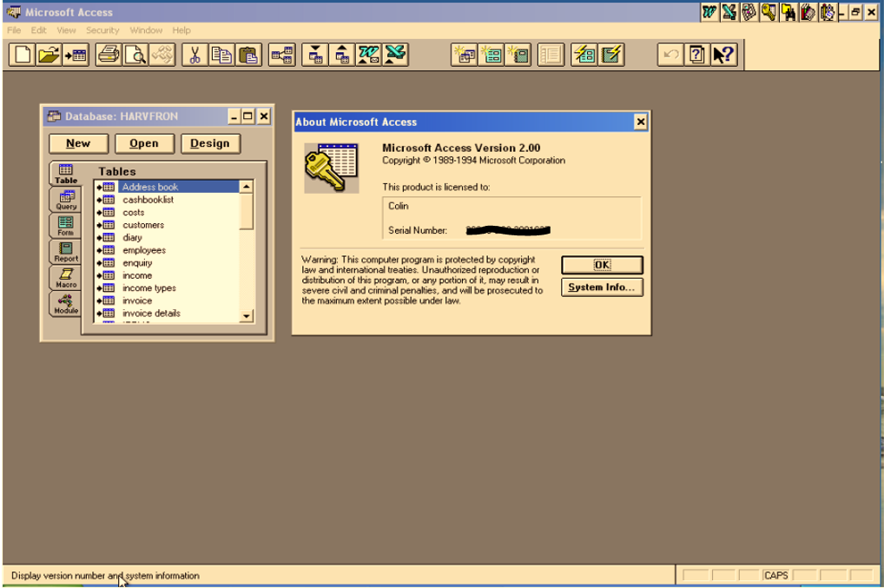Click the New Form toolbar icon
This screenshot has height=588, width=884.
491,55
